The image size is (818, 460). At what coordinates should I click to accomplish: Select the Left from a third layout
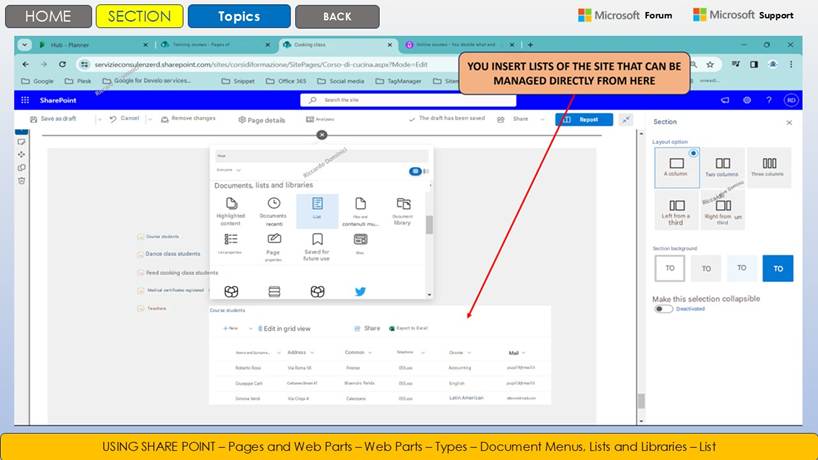click(677, 210)
